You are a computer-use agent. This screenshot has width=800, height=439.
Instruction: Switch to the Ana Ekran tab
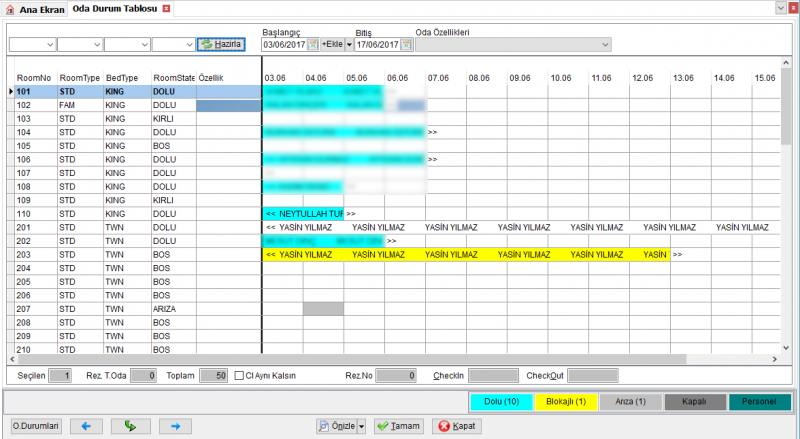pos(35,9)
